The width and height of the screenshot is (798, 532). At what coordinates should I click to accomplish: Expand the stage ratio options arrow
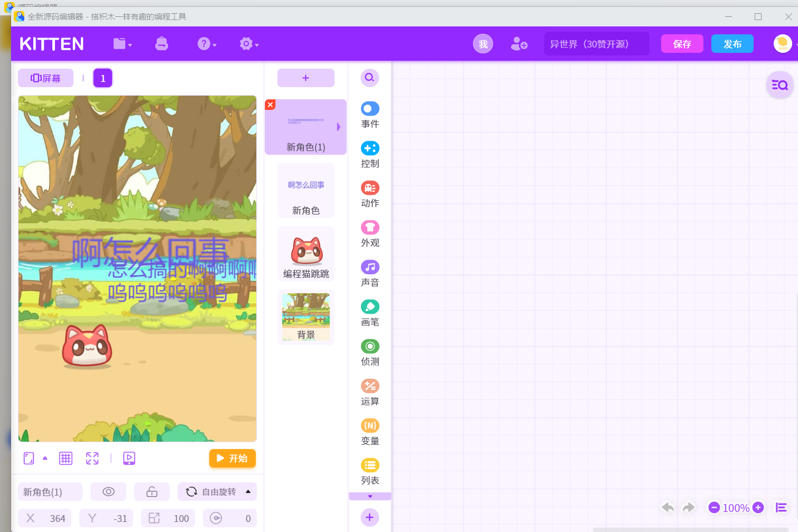click(x=45, y=458)
